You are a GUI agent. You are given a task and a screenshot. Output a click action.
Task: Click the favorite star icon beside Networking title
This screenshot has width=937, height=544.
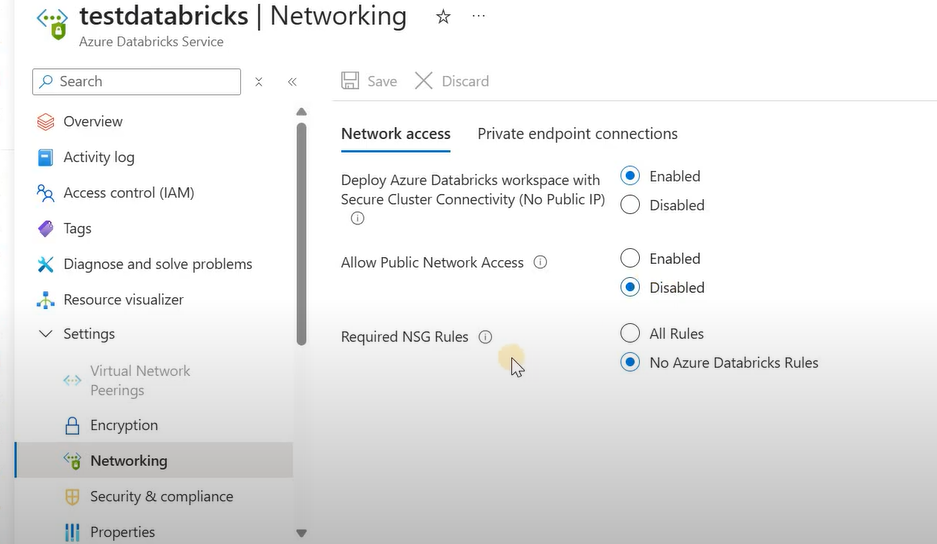443,17
